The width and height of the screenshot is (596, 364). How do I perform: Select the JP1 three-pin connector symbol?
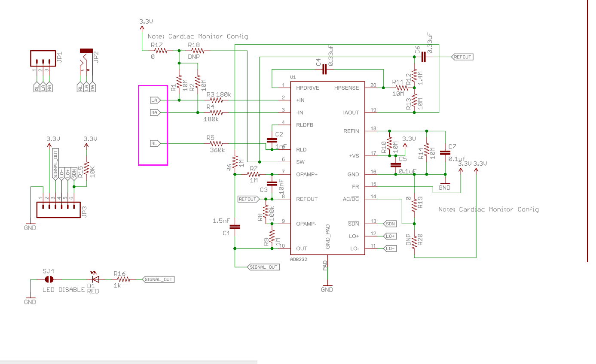43,58
